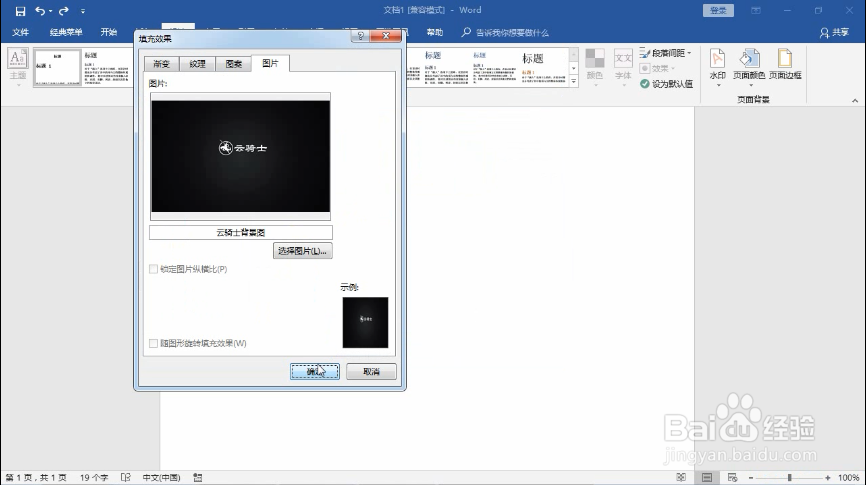Screen dimensions: 866x485
Task: Collapse the ribbon with the chevron
Action: point(855,101)
